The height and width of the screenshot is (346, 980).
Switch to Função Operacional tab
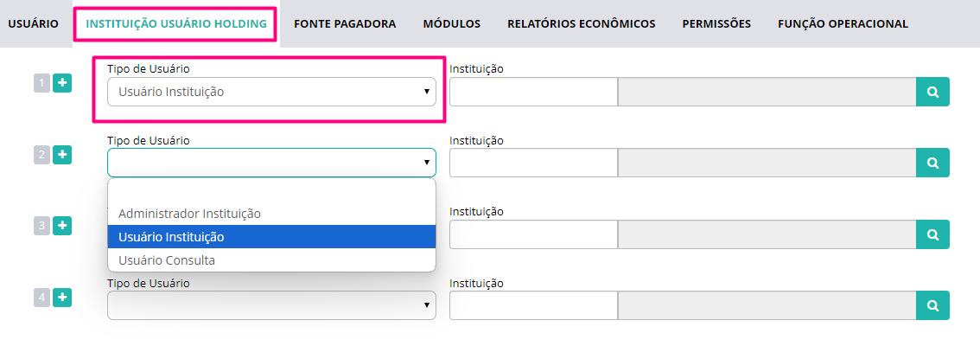[x=843, y=23]
